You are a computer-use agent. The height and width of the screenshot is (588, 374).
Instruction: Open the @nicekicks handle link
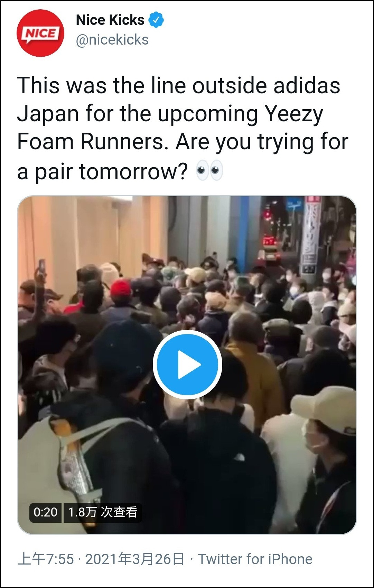point(112,40)
